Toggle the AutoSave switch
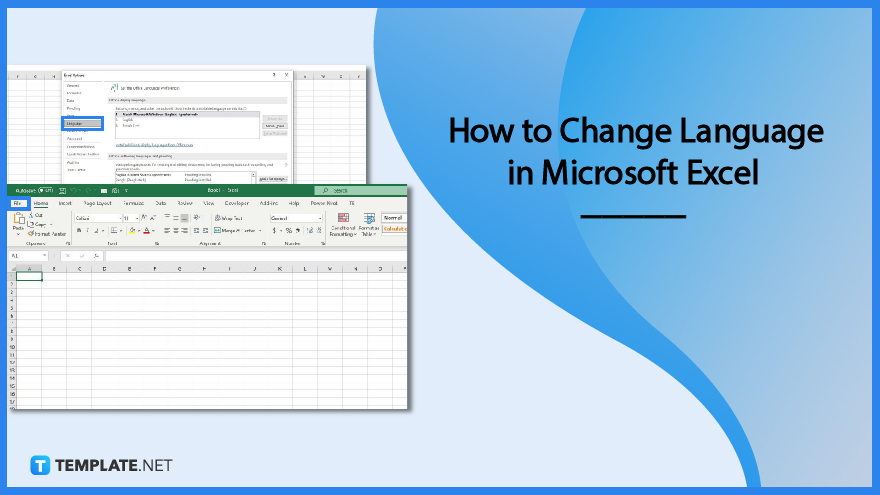The image size is (880, 495). tap(45, 191)
